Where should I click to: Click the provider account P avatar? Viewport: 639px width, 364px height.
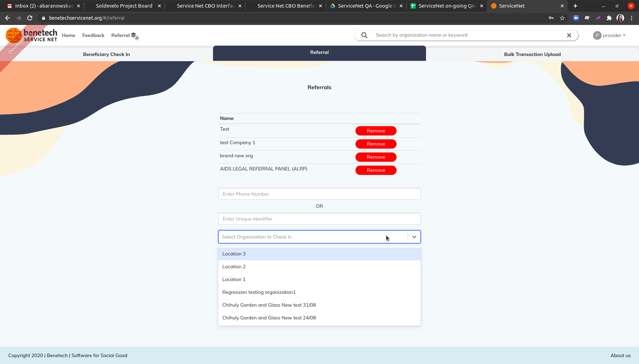tap(597, 35)
